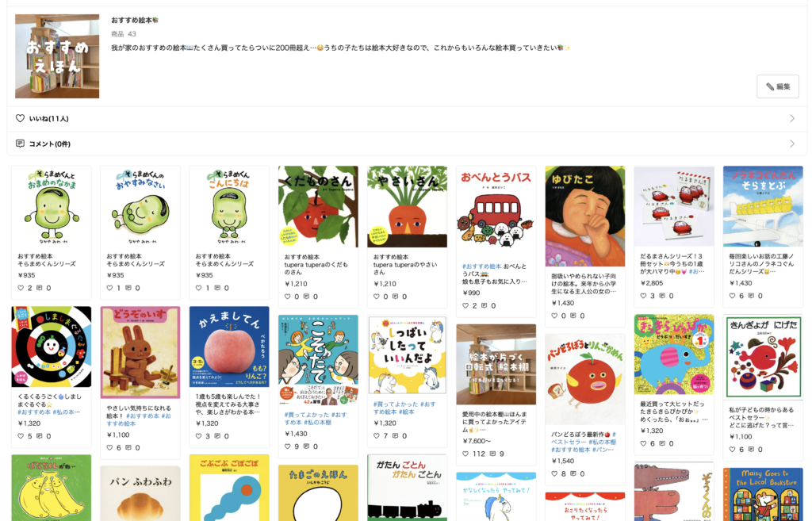Image resolution: width=812 pixels, height=521 pixels.
Task: Click heart icon on しましまぐるぐる card
Action: point(21,436)
